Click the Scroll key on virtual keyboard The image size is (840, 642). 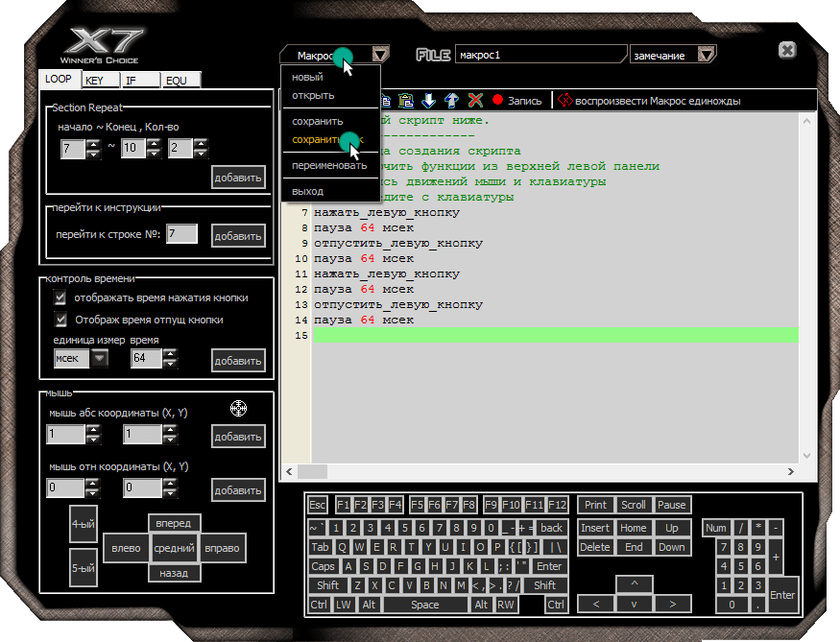click(634, 505)
